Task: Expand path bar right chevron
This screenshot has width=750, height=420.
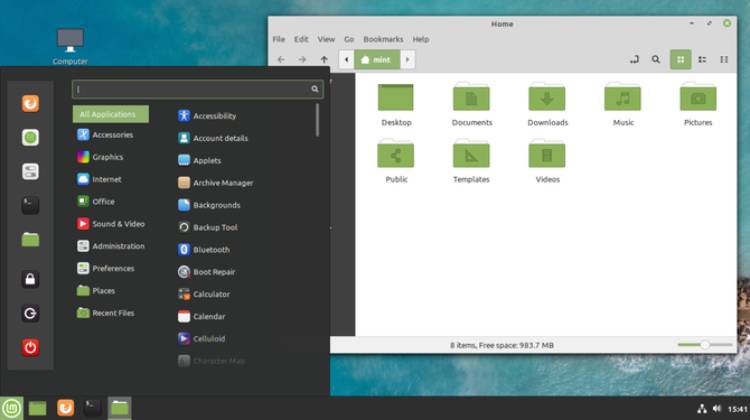Action: pos(408,59)
